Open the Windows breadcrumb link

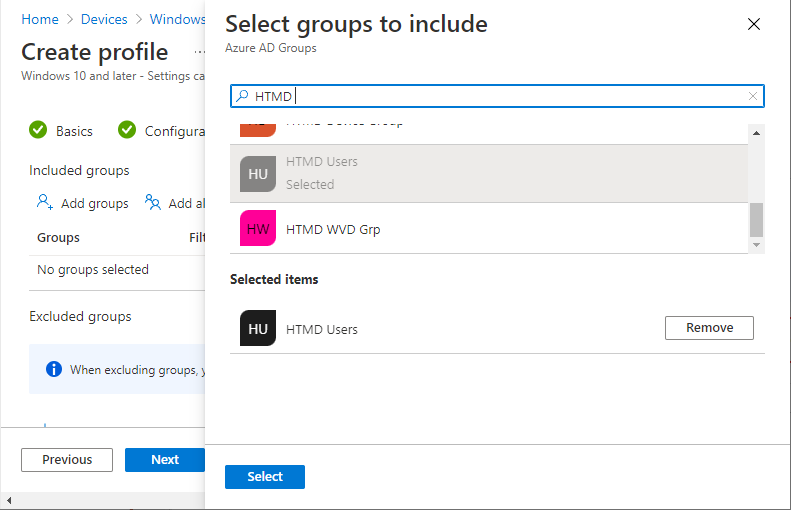pyautogui.click(x=177, y=19)
